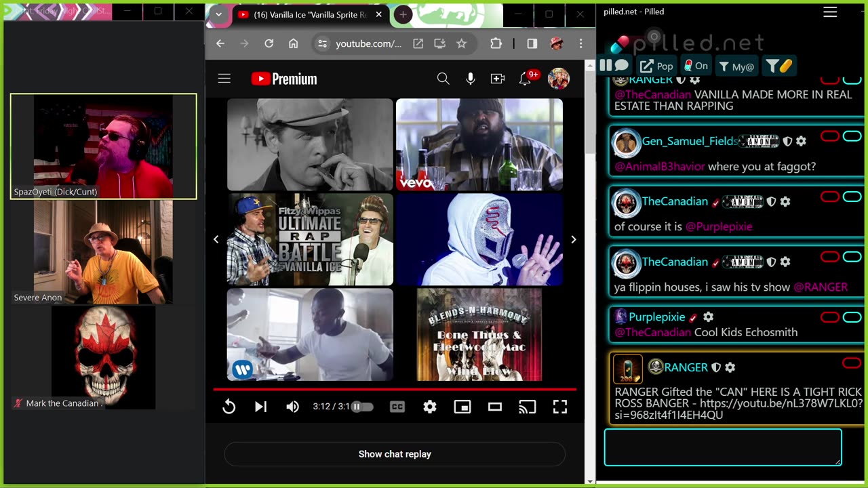The width and height of the screenshot is (868, 488).
Task: Open a new browser tab
Action: click(x=403, y=14)
